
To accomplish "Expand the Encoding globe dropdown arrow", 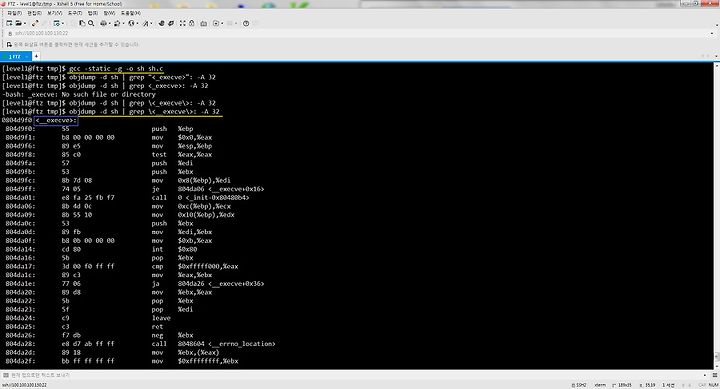I will click(x=137, y=23).
